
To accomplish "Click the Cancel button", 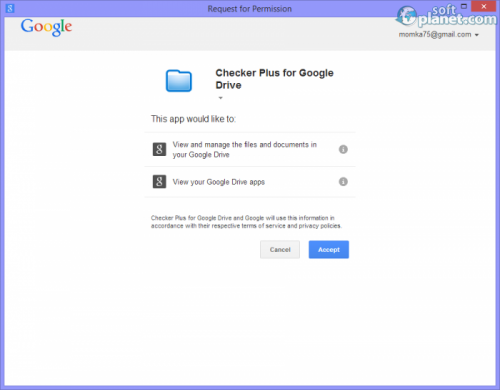I will pyautogui.click(x=280, y=250).
